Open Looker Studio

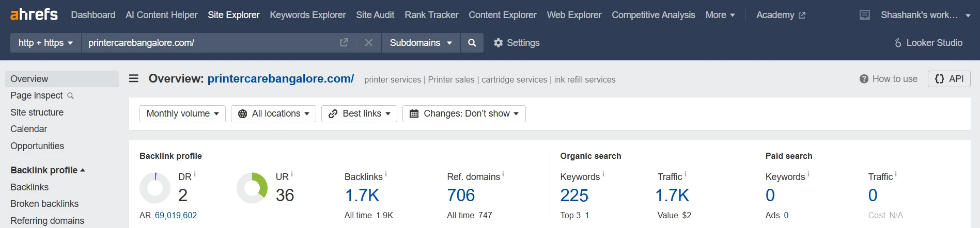[928, 43]
